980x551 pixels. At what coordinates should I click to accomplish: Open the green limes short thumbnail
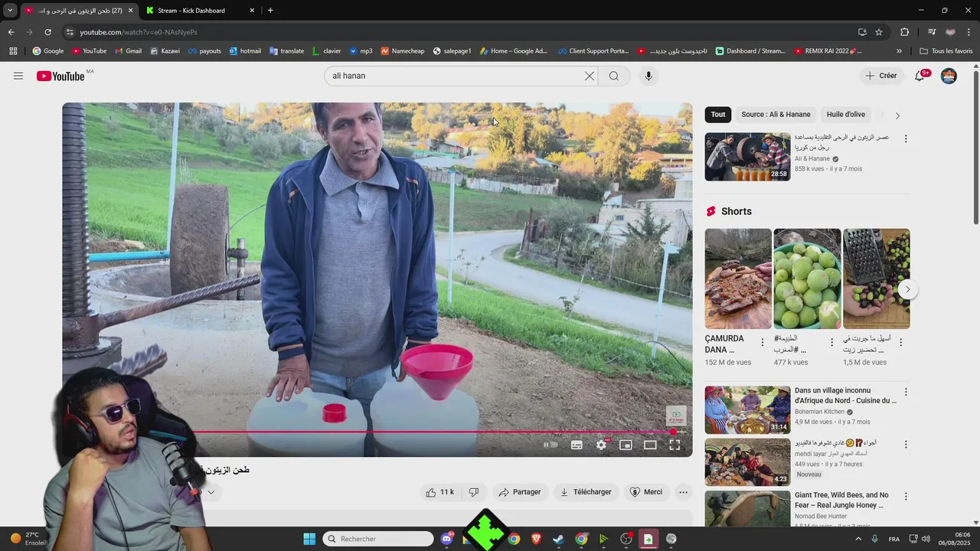point(807,279)
